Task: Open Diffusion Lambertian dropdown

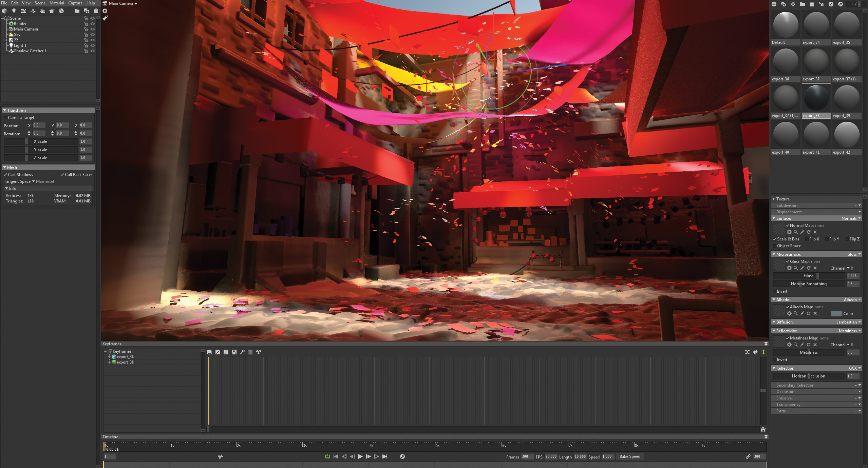Action: [x=848, y=322]
